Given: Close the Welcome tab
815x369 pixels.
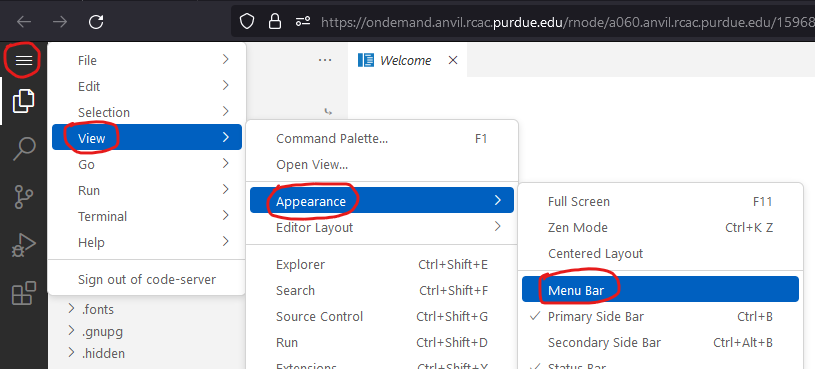Looking at the screenshot, I should tap(453, 60).
